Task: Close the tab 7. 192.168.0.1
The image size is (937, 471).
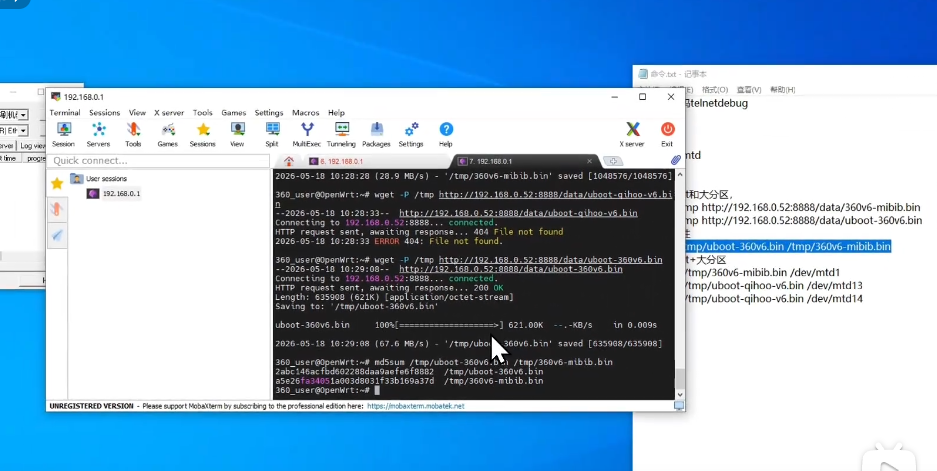Action: pos(589,161)
